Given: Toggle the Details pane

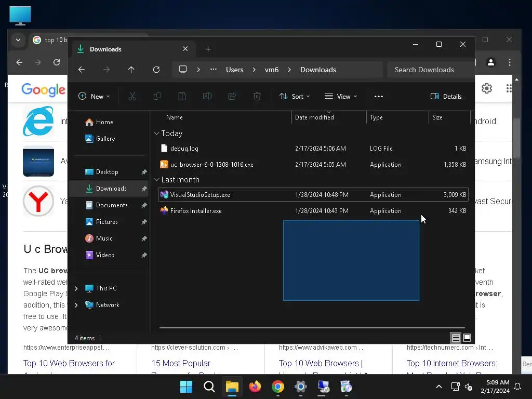Looking at the screenshot, I should pyautogui.click(x=446, y=96).
